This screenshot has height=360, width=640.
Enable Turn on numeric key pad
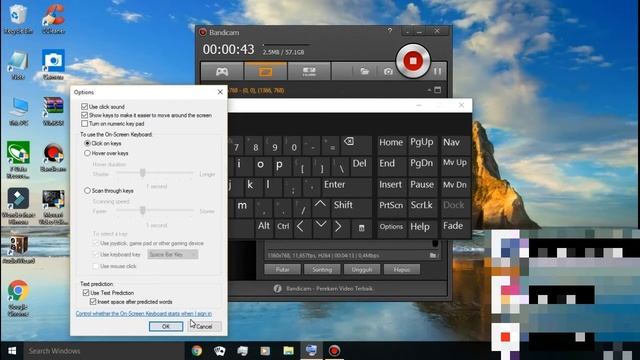[x=84, y=123]
